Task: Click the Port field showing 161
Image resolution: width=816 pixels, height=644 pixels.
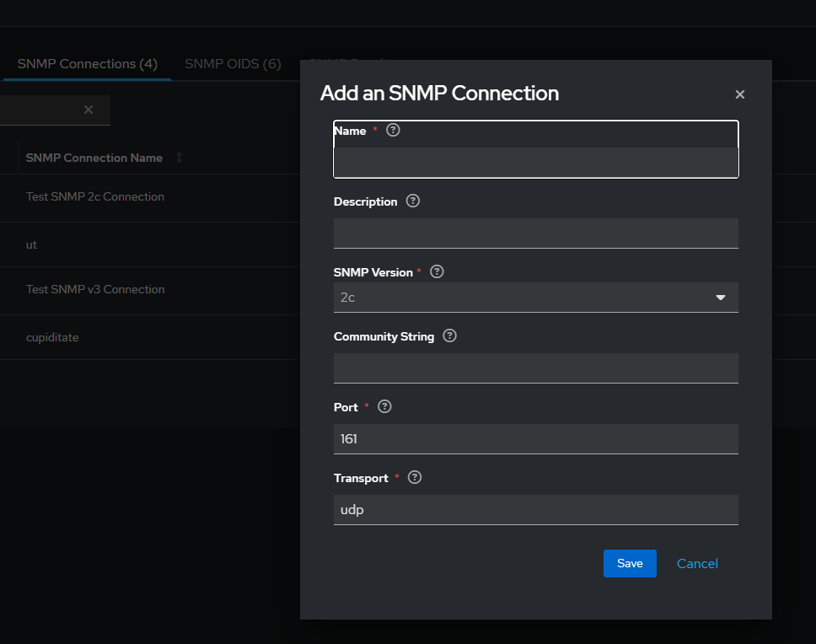Action: point(535,439)
